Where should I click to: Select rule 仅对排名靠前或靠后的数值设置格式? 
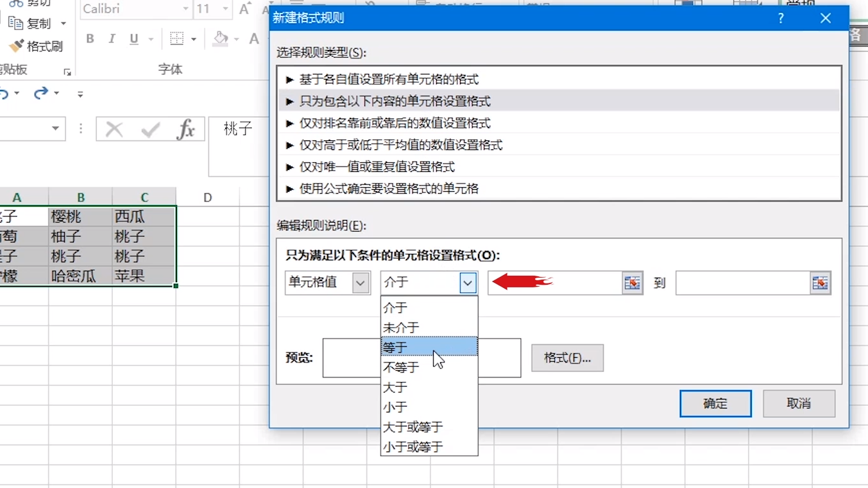[x=559, y=123]
